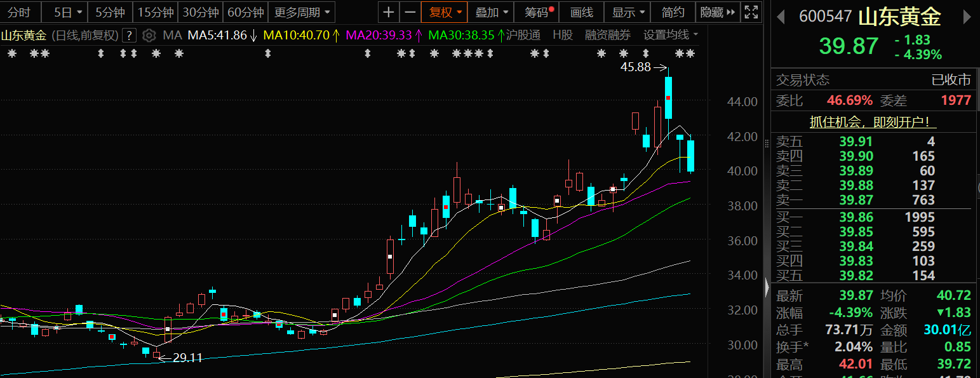Click the 隐藏 hide panel button

[718, 12]
